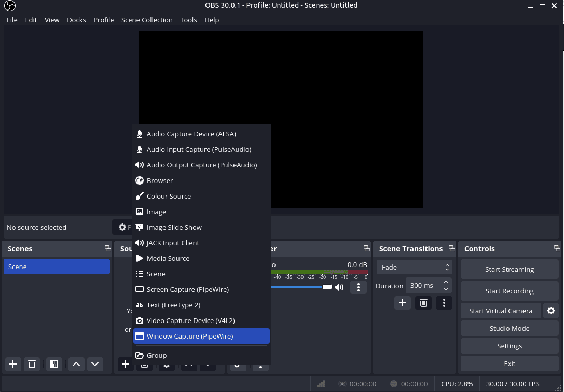Choose Audio Input Capture (PulseAudio)
This screenshot has width=564, height=392.
point(201,149)
